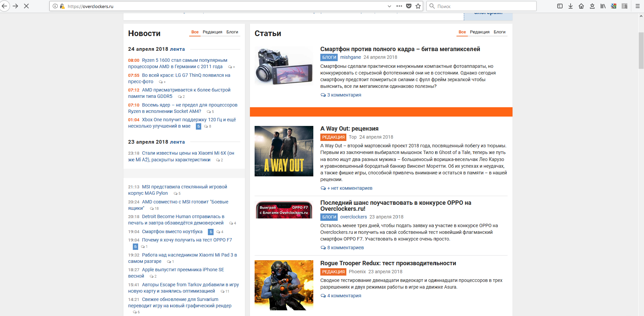Click the gray extension icon beside the menu

click(625, 6)
